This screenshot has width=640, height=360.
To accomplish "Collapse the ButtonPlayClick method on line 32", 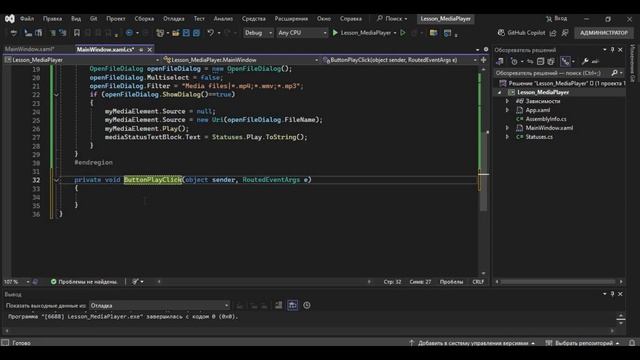I will (x=57, y=180).
